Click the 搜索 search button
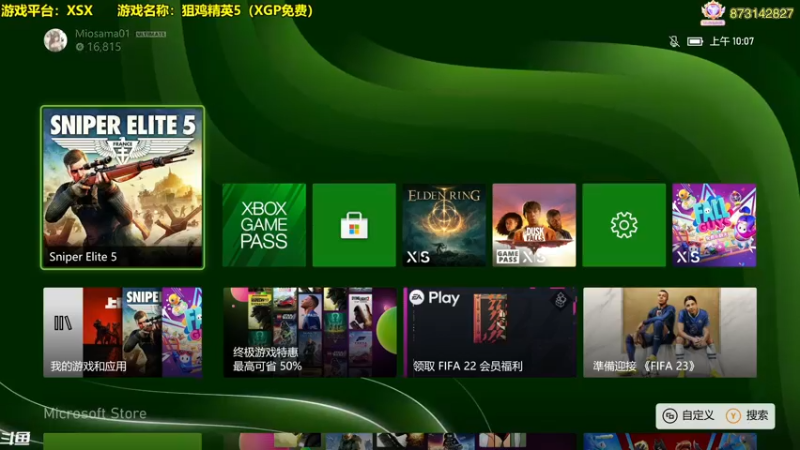The width and height of the screenshot is (800, 450). tap(748, 416)
